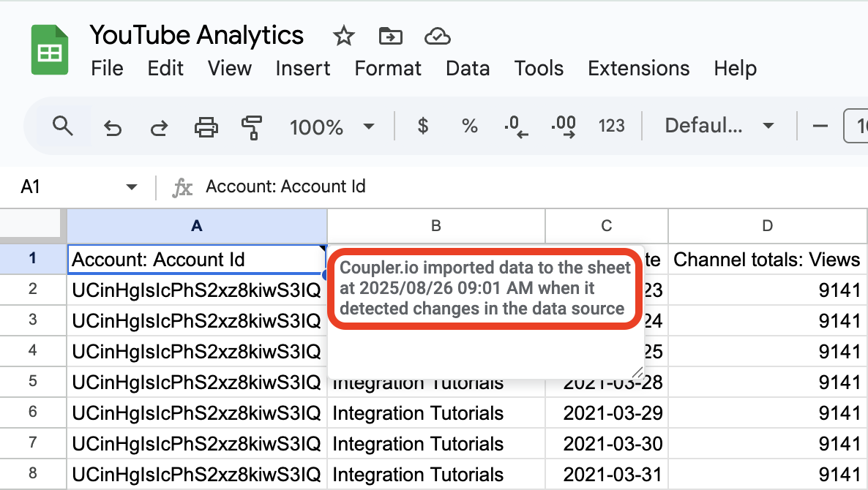
Task: Click the Coupler.io imported data note text
Action: click(484, 288)
